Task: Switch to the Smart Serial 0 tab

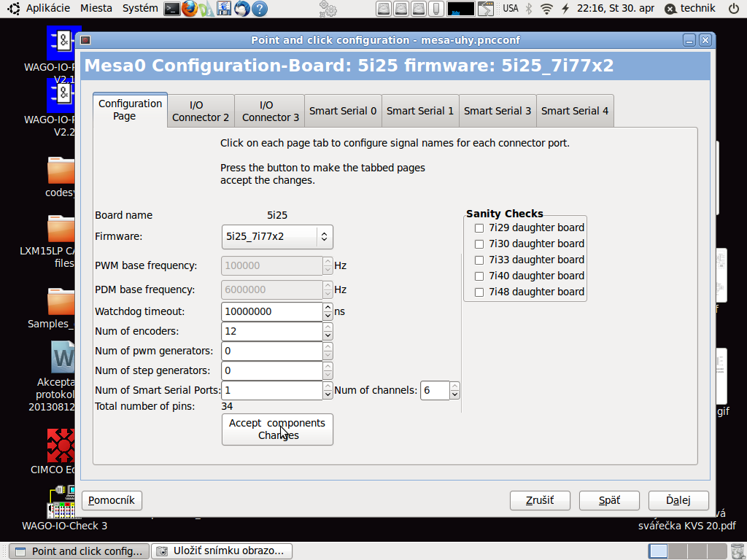Action: tap(343, 111)
